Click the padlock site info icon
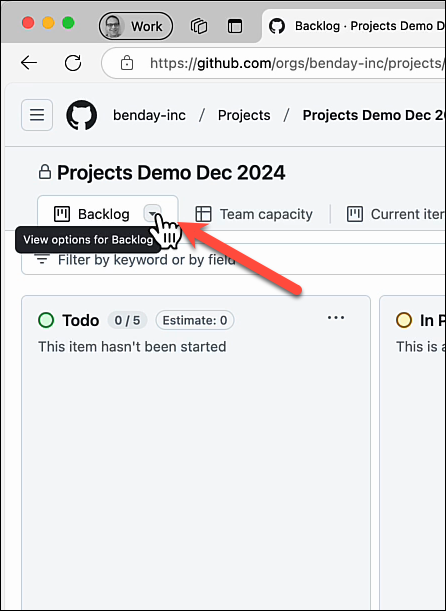This screenshot has width=446, height=611. [x=127, y=63]
